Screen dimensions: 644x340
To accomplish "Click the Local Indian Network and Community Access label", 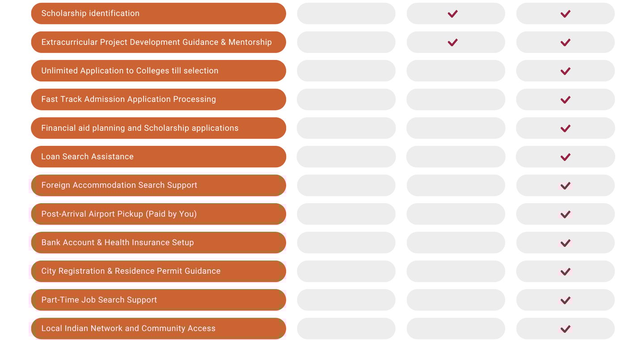I will coord(128,328).
